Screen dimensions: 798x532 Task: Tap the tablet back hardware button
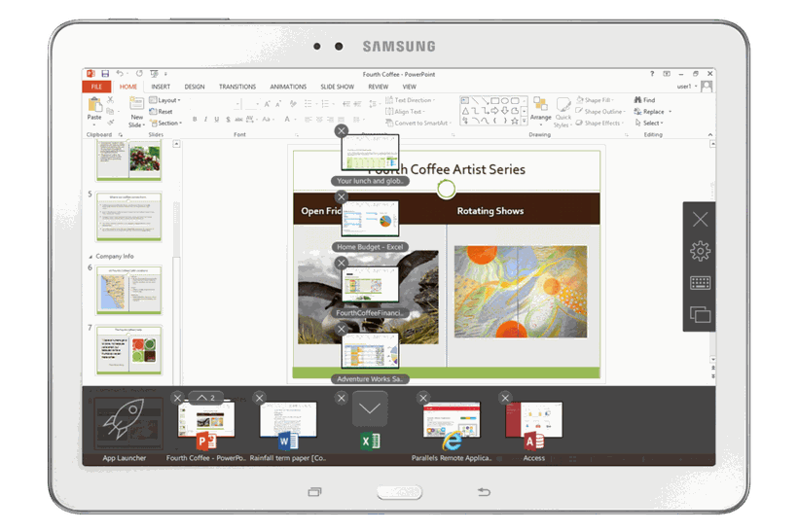484,492
